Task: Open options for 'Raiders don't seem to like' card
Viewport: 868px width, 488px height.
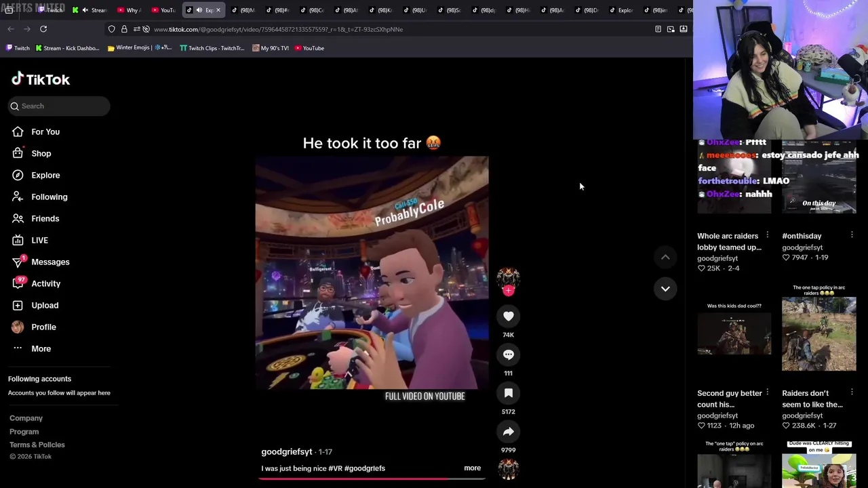Action: (x=852, y=392)
